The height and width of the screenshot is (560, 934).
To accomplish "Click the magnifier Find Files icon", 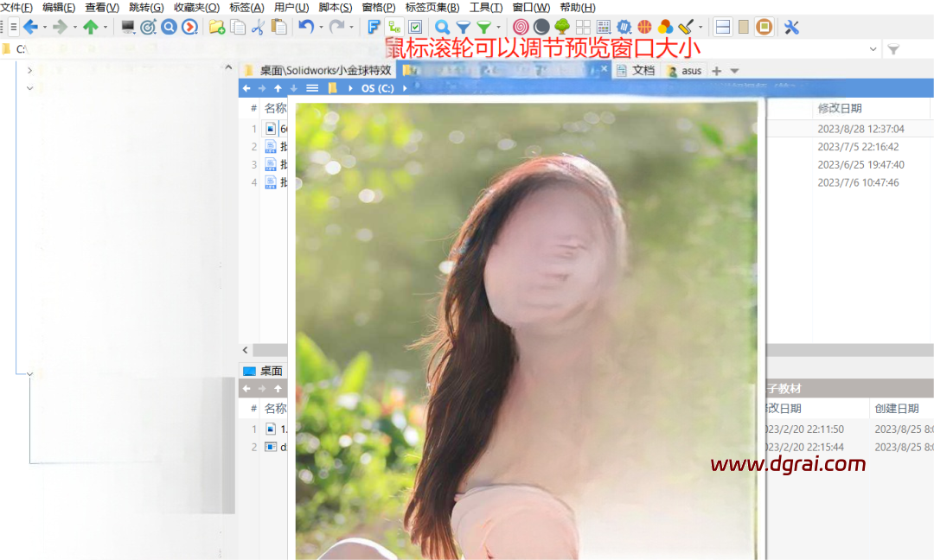I will pyautogui.click(x=442, y=27).
